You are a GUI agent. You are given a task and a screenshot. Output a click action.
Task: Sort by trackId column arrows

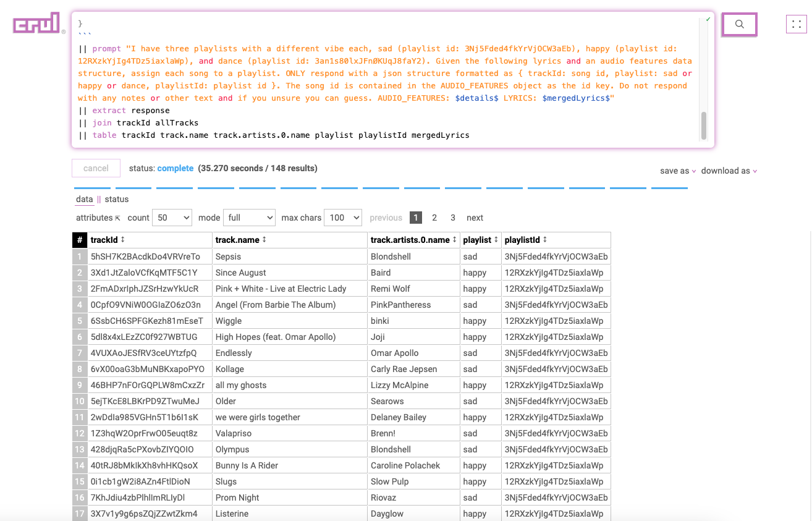122,240
